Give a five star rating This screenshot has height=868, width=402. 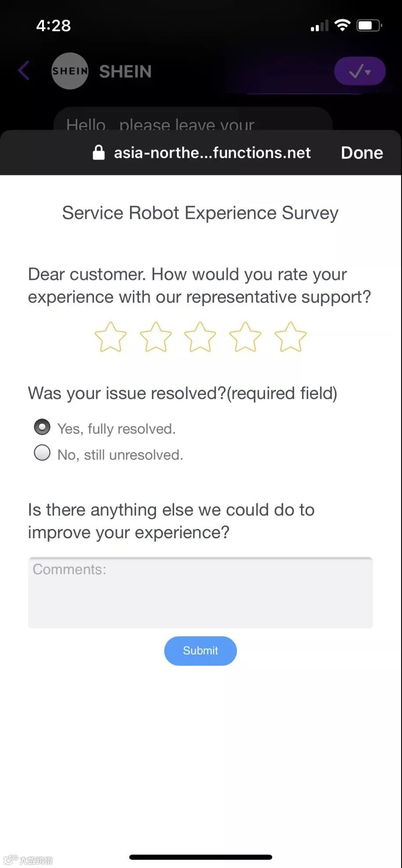pos(290,337)
